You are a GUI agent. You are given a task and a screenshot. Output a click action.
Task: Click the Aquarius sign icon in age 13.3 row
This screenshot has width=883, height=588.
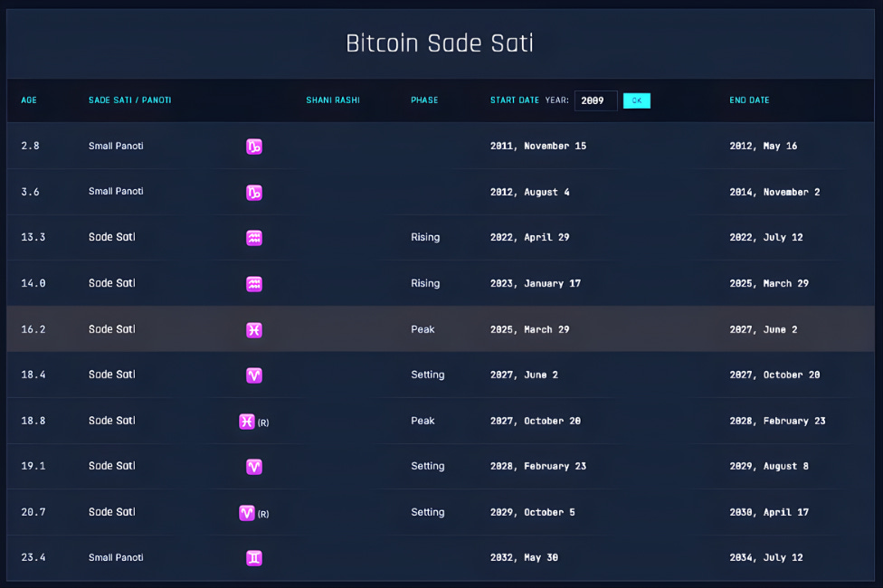click(254, 238)
